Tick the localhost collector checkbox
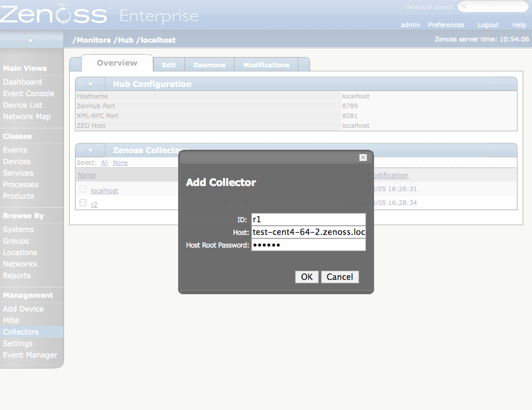Image resolution: width=532 pixels, height=410 pixels. pos(83,189)
